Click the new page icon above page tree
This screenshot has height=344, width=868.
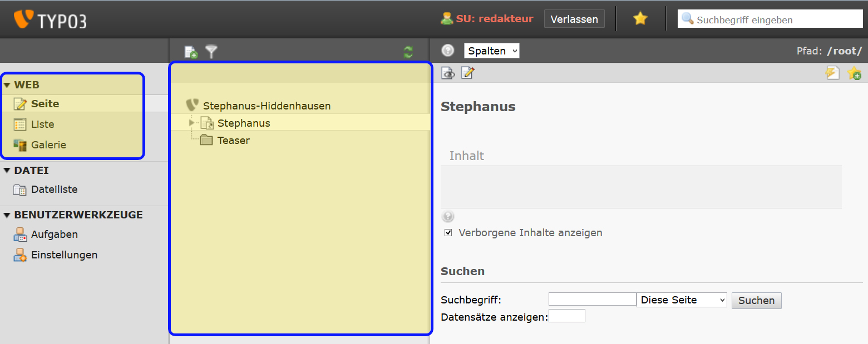(191, 52)
